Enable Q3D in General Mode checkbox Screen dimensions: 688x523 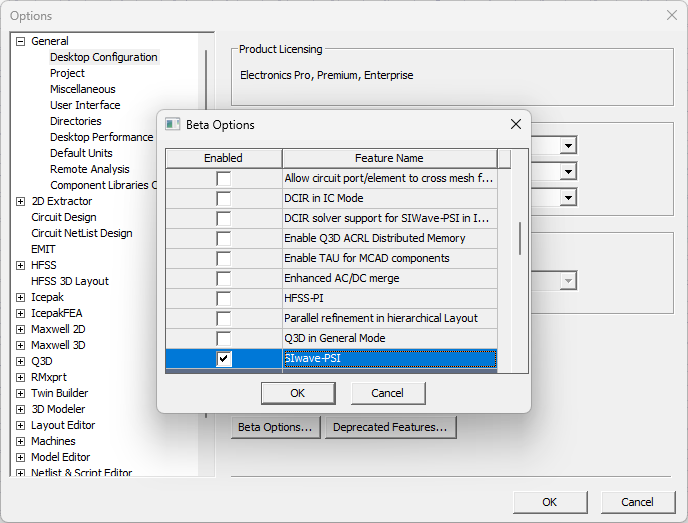coord(223,338)
